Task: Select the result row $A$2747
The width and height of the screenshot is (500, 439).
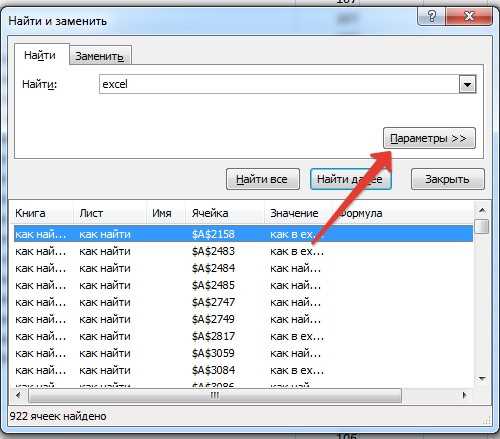Action: pos(243,302)
